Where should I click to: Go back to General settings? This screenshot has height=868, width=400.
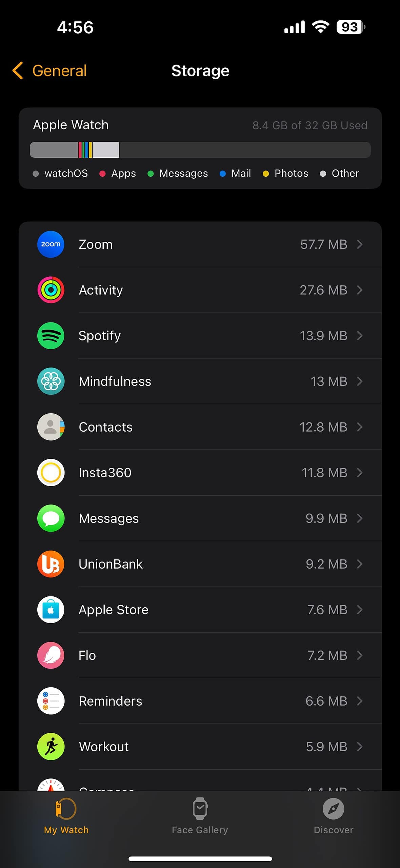tap(50, 71)
